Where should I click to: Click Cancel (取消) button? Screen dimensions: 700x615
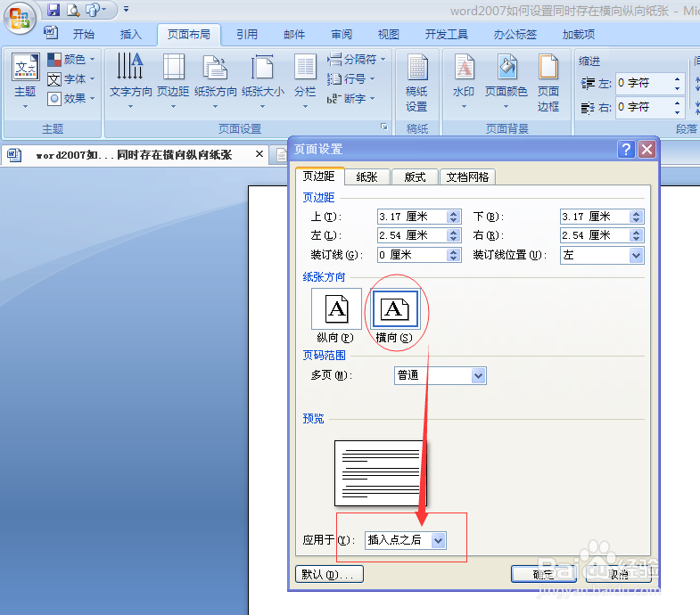619,574
